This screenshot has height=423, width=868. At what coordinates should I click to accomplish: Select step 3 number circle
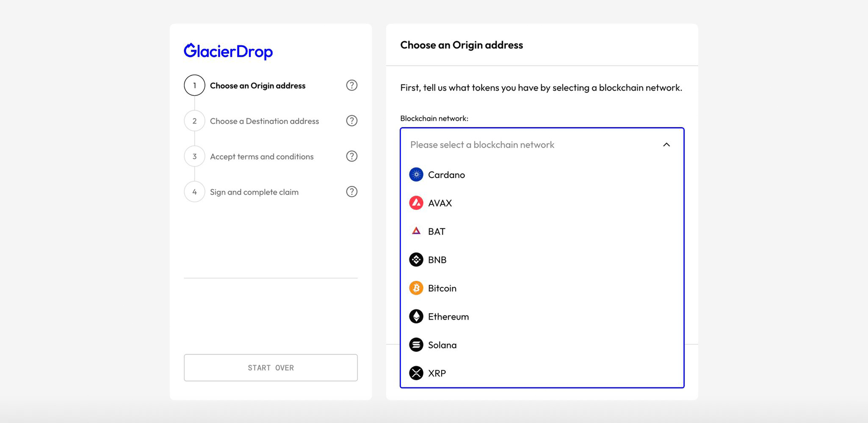pyautogui.click(x=194, y=157)
